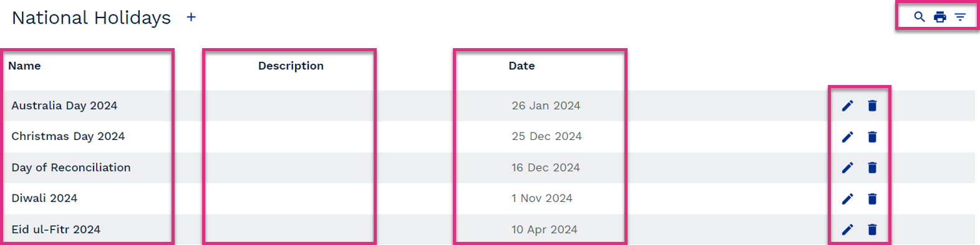This screenshot has width=980, height=245.
Task: Delete the Diwali 2024 entry
Action: click(873, 199)
